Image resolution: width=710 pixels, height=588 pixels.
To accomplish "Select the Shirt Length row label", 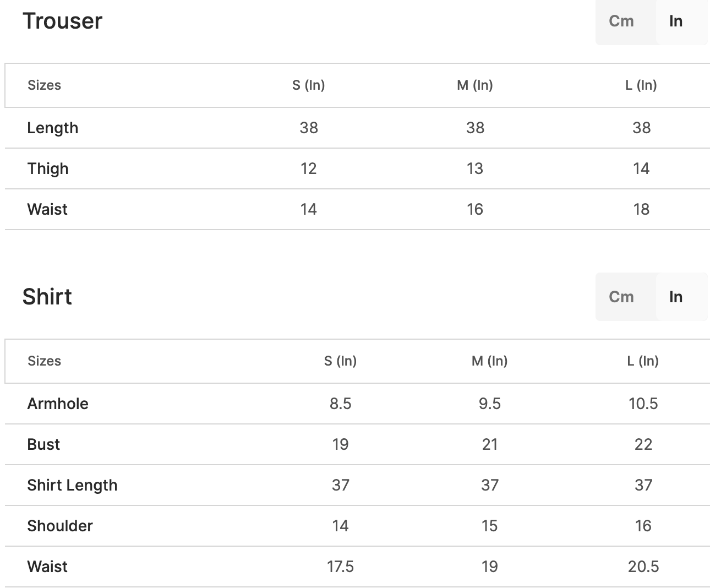I will coord(72,485).
